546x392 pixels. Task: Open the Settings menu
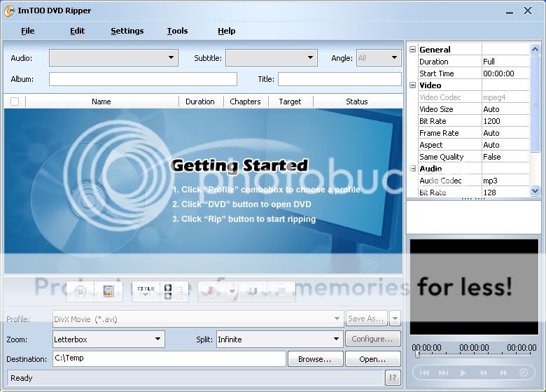[x=127, y=31]
